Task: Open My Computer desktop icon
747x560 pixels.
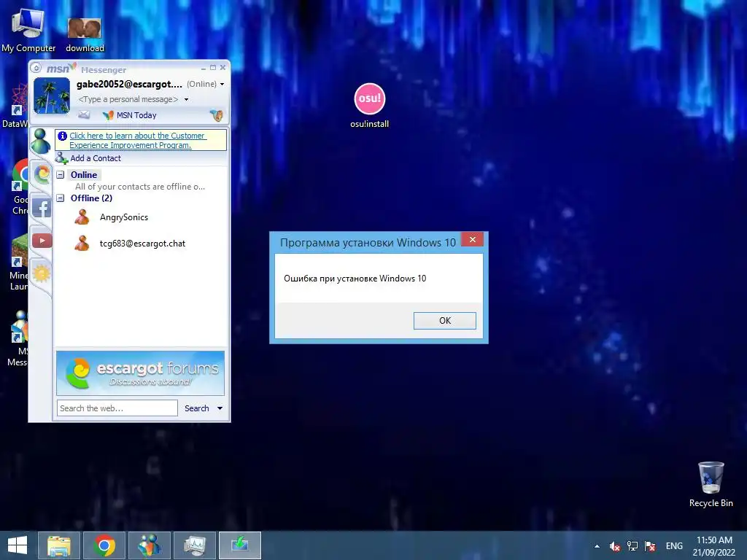Action: (x=28, y=30)
